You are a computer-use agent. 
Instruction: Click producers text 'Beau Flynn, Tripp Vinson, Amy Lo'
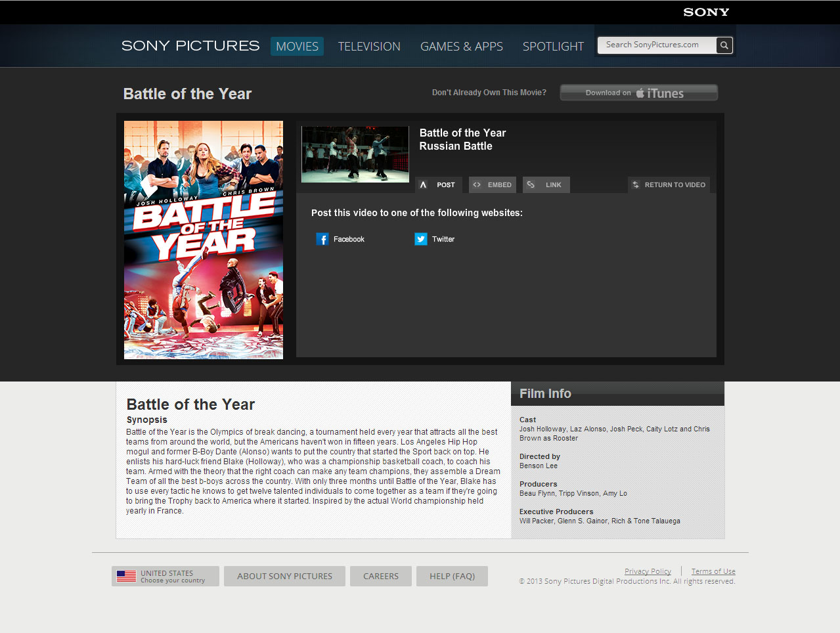573,493
